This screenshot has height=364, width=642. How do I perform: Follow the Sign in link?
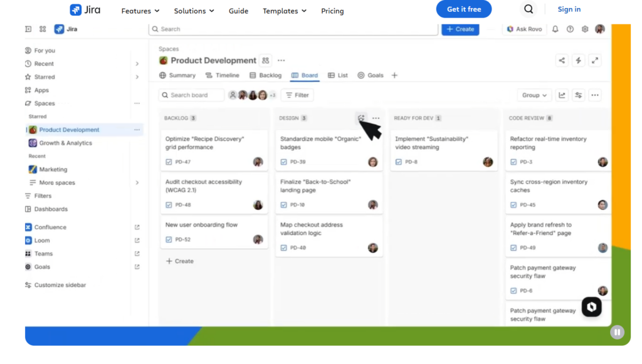point(569,9)
